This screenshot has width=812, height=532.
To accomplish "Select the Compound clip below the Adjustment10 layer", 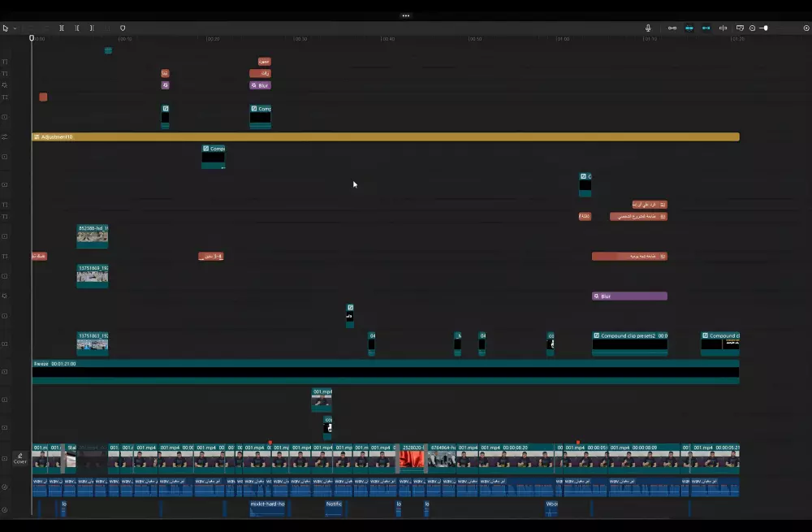I will (x=214, y=157).
